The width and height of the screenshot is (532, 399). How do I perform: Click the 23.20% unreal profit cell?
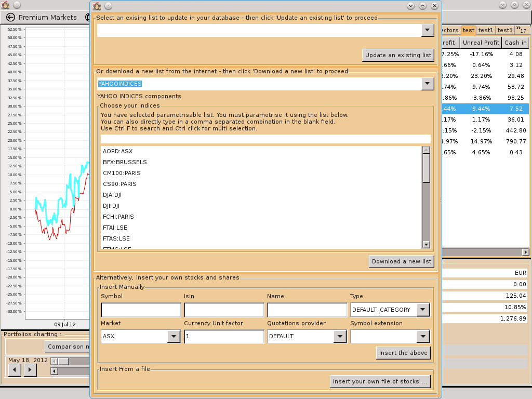[481, 76]
